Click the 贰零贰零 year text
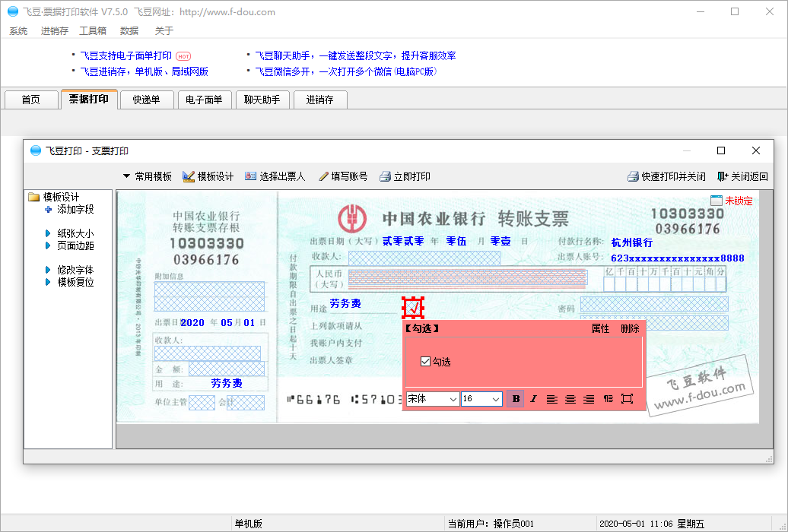Image resolution: width=788 pixels, height=532 pixels. click(403, 241)
